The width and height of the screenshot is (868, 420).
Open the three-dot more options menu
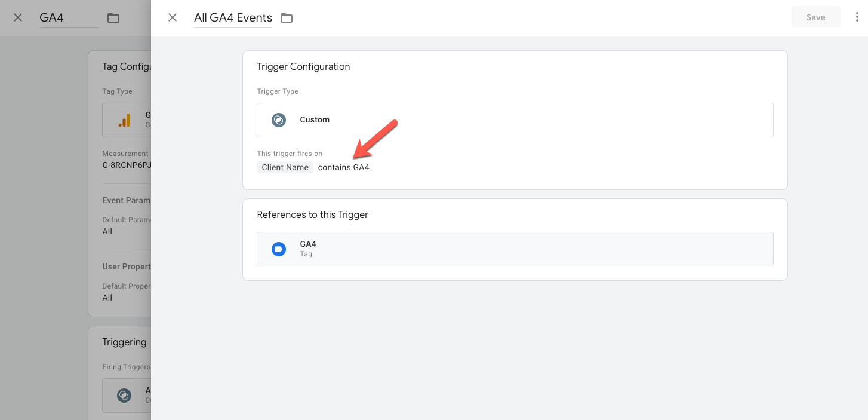coord(857,17)
